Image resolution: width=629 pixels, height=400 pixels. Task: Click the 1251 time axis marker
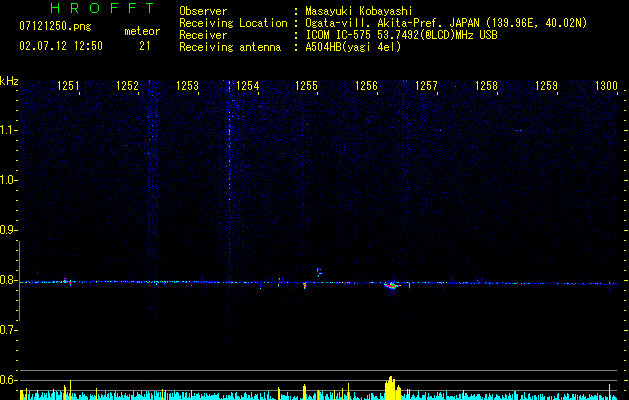click(x=68, y=86)
